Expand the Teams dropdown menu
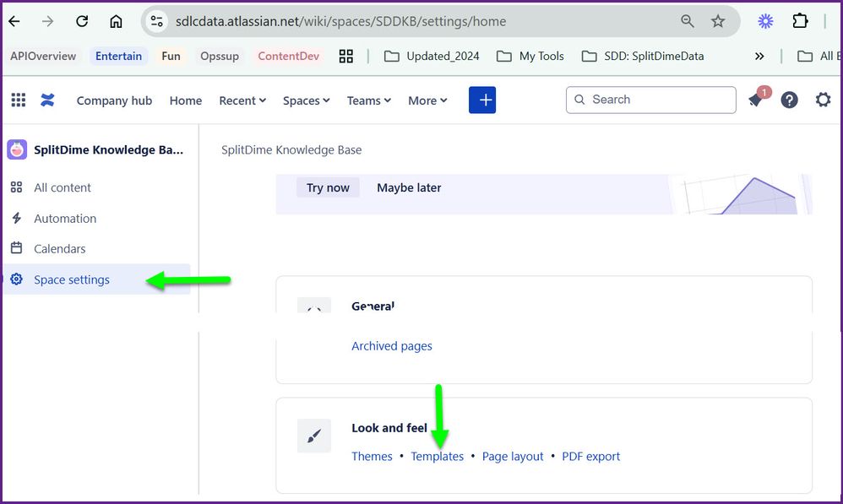The width and height of the screenshot is (843, 504). pyautogui.click(x=369, y=100)
